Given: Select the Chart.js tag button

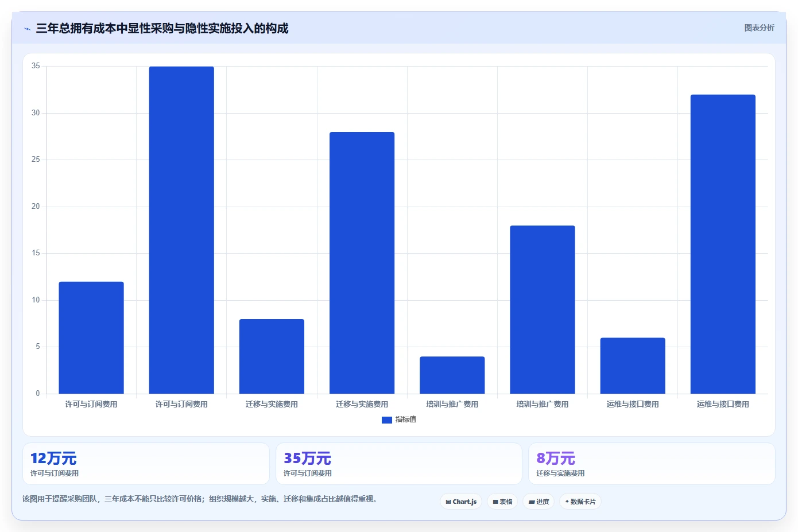Looking at the screenshot, I should click(x=461, y=502).
